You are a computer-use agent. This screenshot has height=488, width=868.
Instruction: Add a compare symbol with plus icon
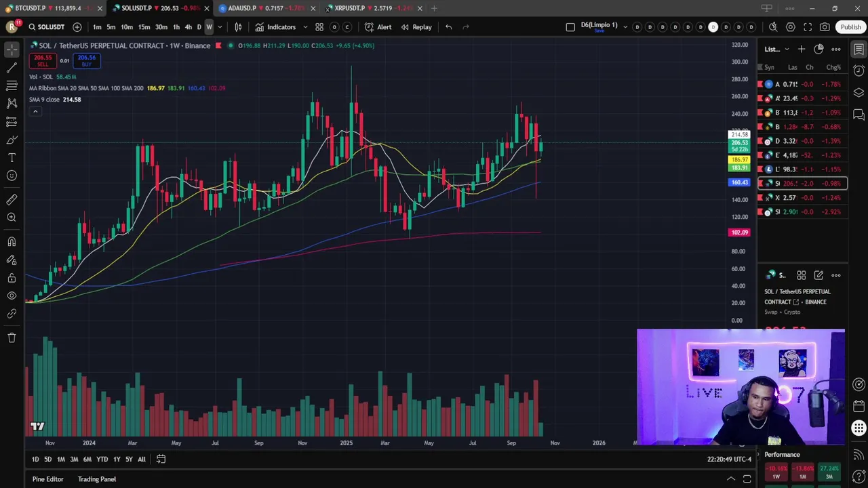(x=77, y=27)
